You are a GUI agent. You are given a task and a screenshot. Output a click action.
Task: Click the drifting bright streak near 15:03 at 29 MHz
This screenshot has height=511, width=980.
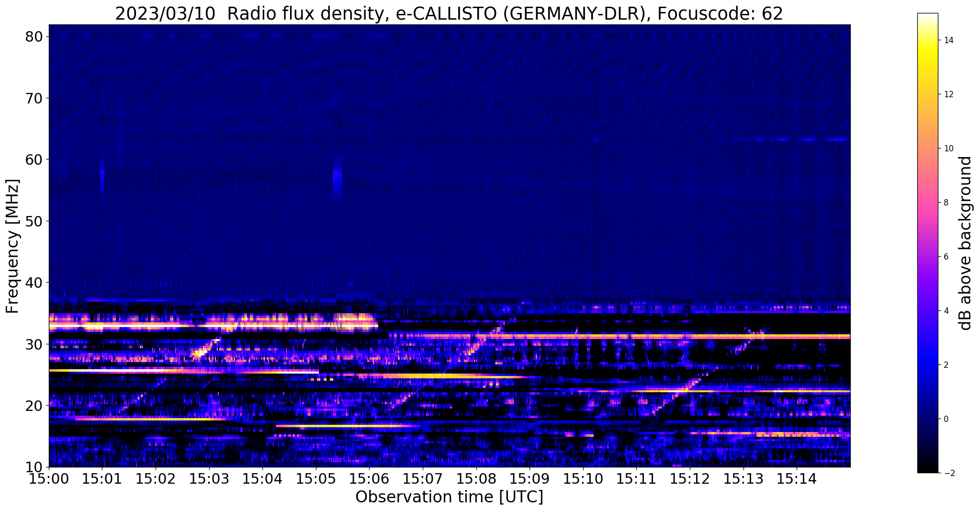tap(206, 348)
